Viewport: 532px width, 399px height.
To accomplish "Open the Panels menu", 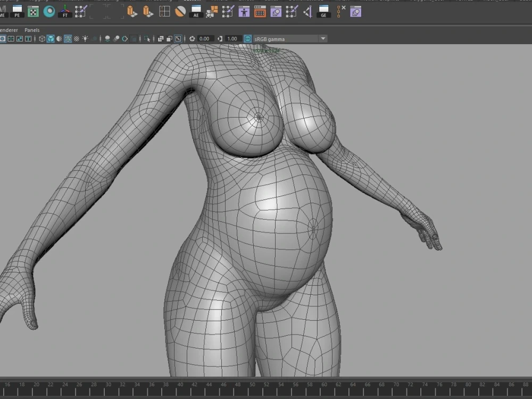I will pos(32,30).
